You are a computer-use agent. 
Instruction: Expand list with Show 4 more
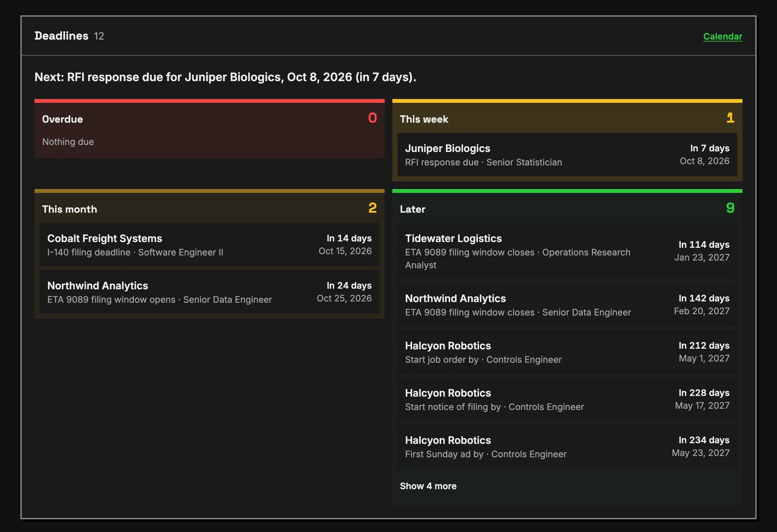point(428,486)
